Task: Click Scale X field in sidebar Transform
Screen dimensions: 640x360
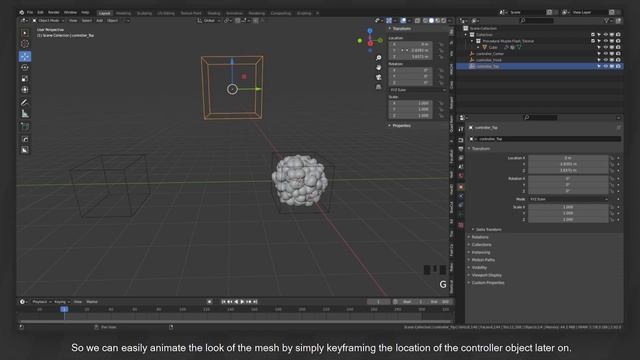Action: tap(411, 103)
